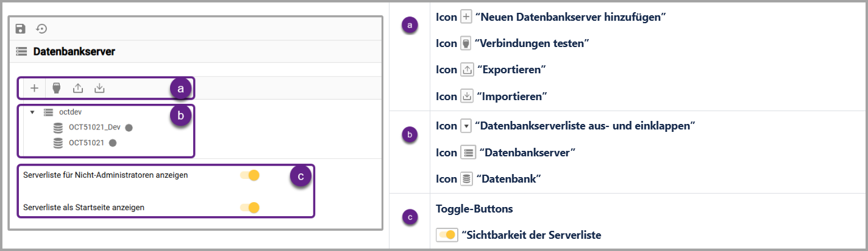Click the reset/restore history icon
Image resolution: width=868 pixels, height=251 pixels.
[41, 29]
